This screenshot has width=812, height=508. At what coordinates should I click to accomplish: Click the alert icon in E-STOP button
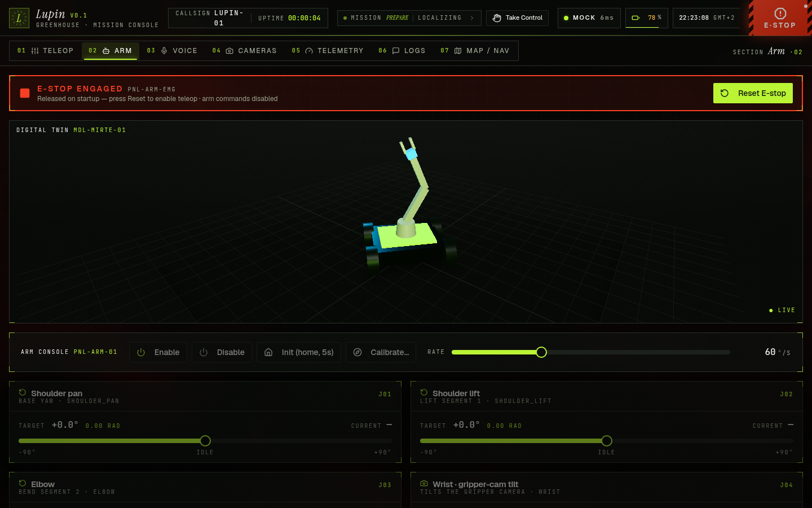click(x=780, y=14)
